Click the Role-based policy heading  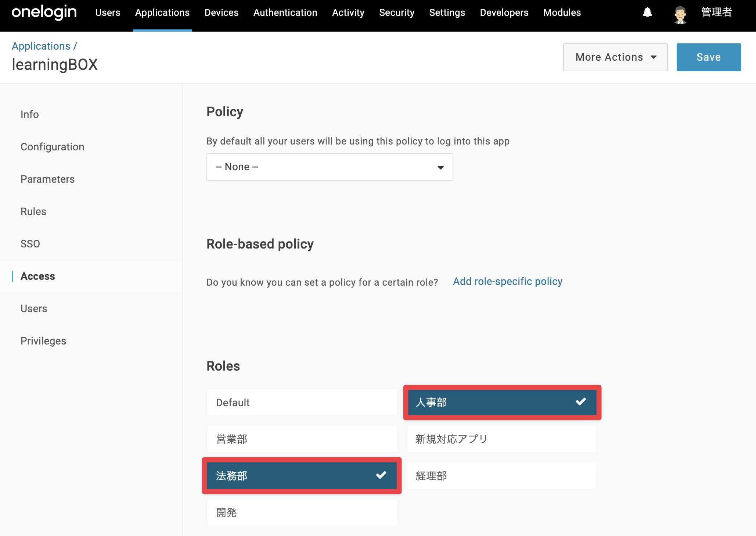tap(260, 244)
